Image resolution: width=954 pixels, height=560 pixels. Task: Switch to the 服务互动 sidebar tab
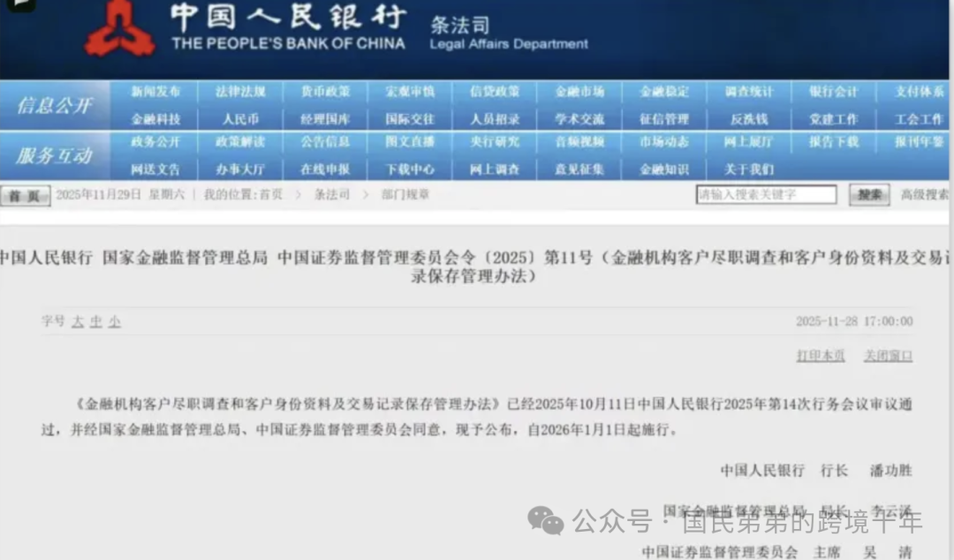click(55, 155)
